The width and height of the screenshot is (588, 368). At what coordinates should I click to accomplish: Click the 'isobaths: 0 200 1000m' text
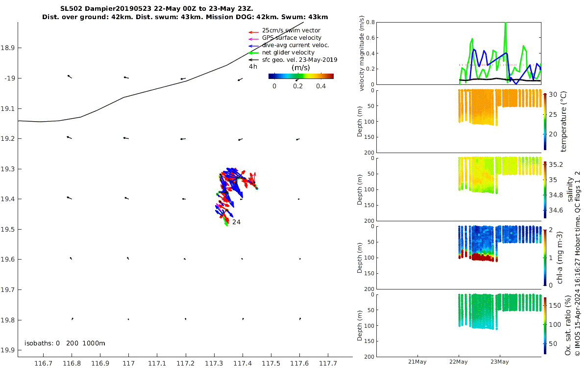point(65,343)
